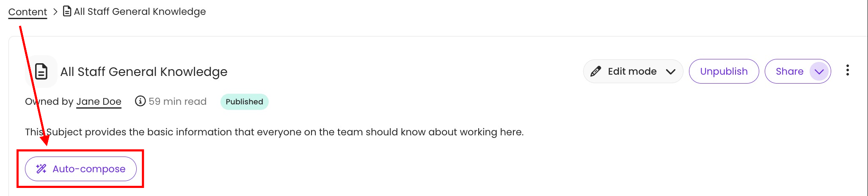
Task: Click the Published status badge
Action: 244,102
